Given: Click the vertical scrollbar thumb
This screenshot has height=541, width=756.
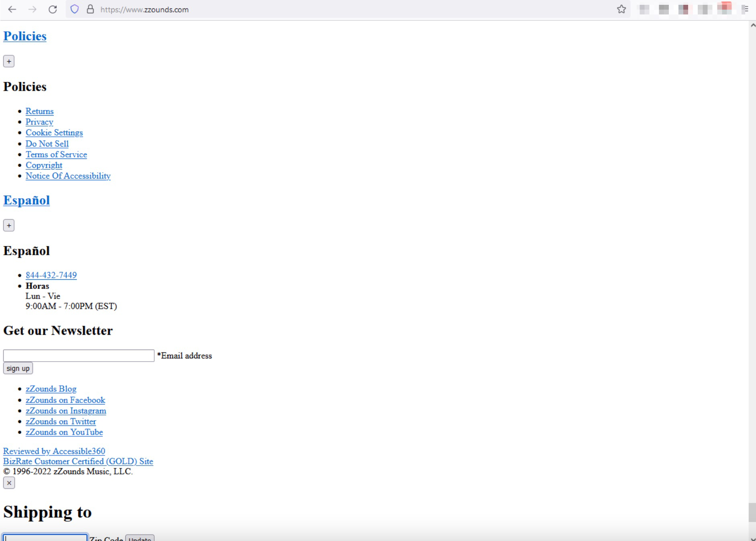Looking at the screenshot, I should (x=752, y=512).
